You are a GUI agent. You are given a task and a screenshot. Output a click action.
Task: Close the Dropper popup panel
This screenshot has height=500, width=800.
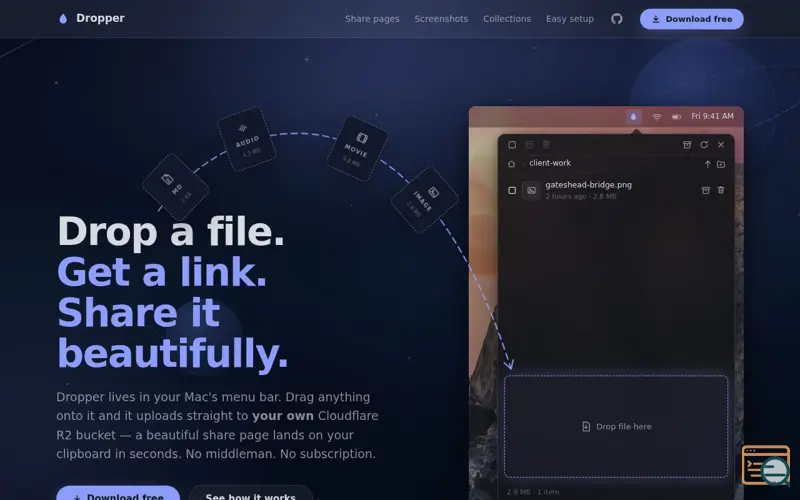tap(721, 145)
